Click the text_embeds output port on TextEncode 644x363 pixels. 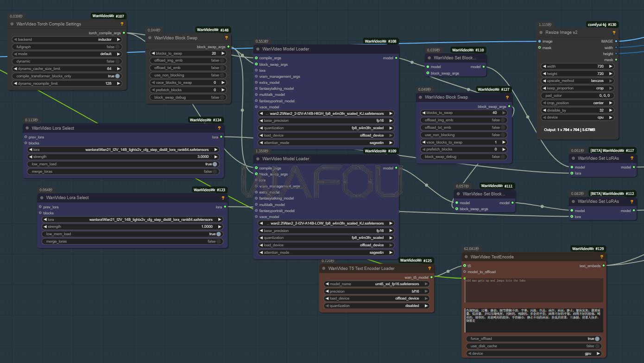pos(604,266)
